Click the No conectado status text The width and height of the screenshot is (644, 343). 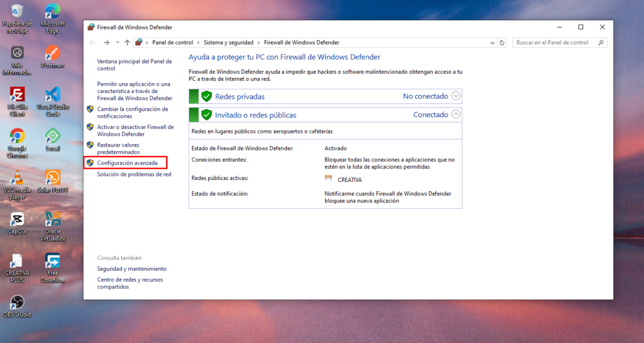pyautogui.click(x=425, y=96)
